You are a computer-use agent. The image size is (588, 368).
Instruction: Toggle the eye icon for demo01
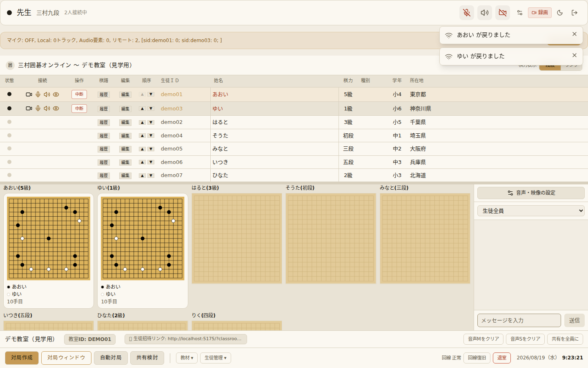[x=56, y=94]
